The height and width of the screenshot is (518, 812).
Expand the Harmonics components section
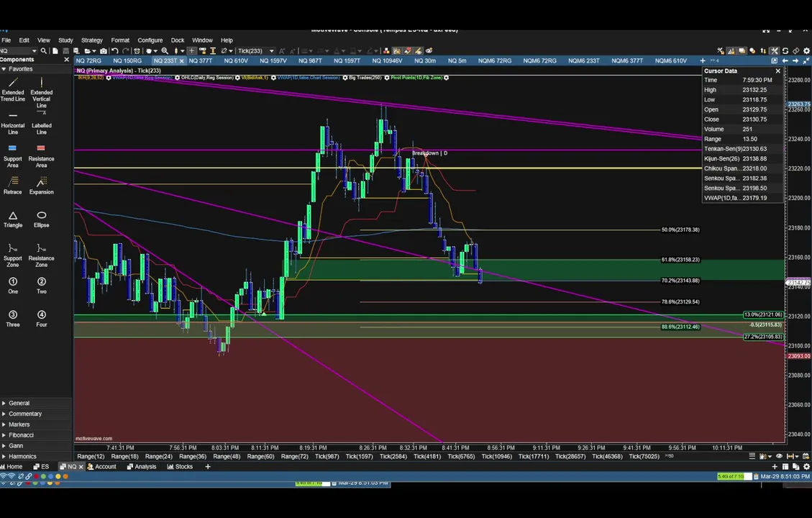(x=4, y=456)
